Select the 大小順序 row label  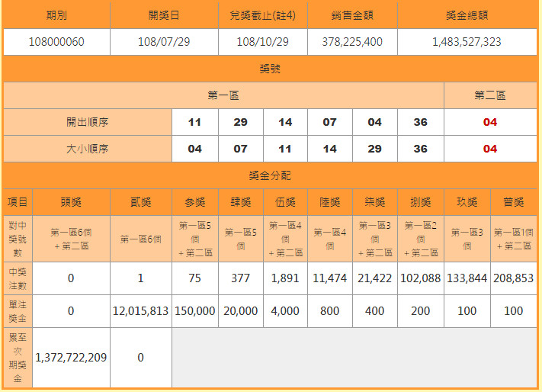tap(87, 149)
